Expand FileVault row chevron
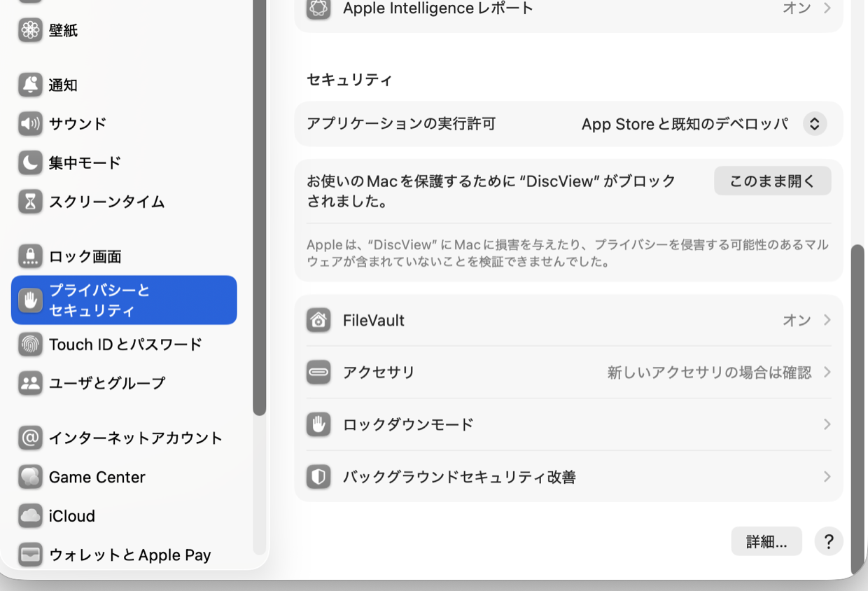The height and width of the screenshot is (591, 868). click(x=827, y=320)
